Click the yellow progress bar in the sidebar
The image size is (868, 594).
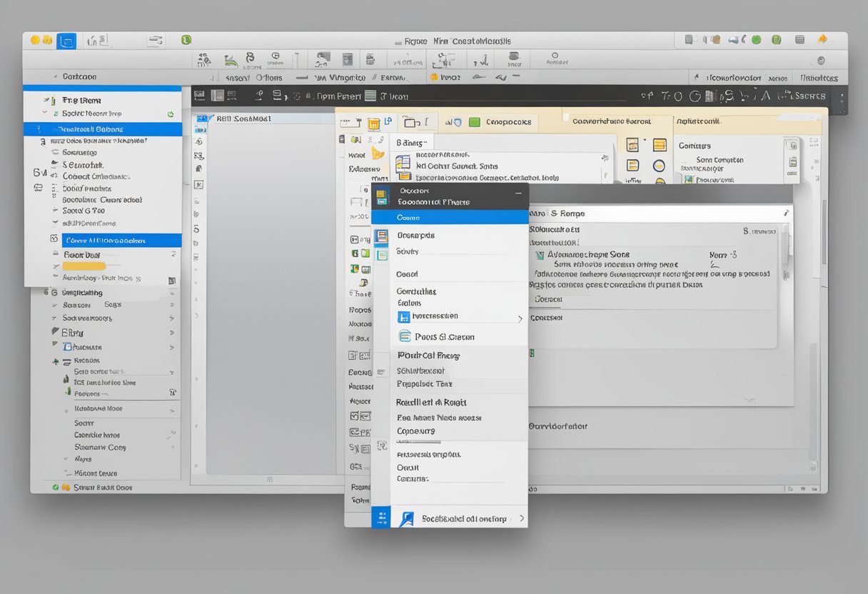(x=83, y=266)
